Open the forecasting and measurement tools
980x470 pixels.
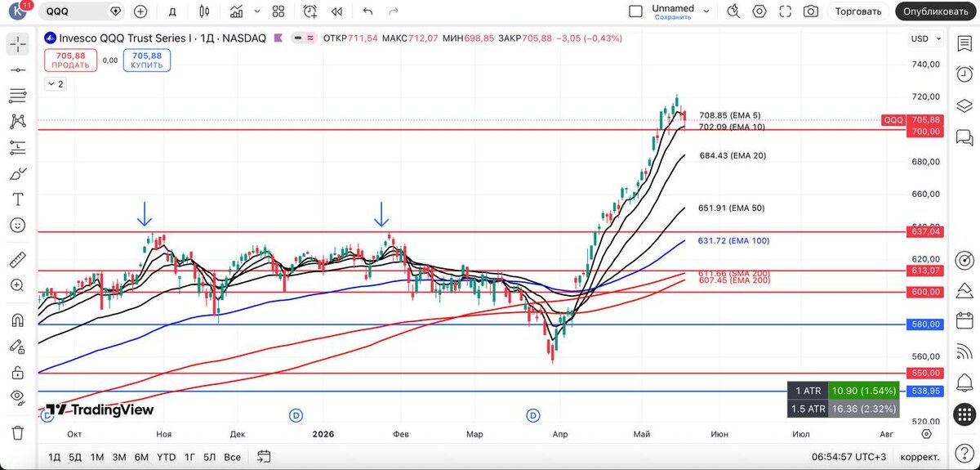click(18, 147)
